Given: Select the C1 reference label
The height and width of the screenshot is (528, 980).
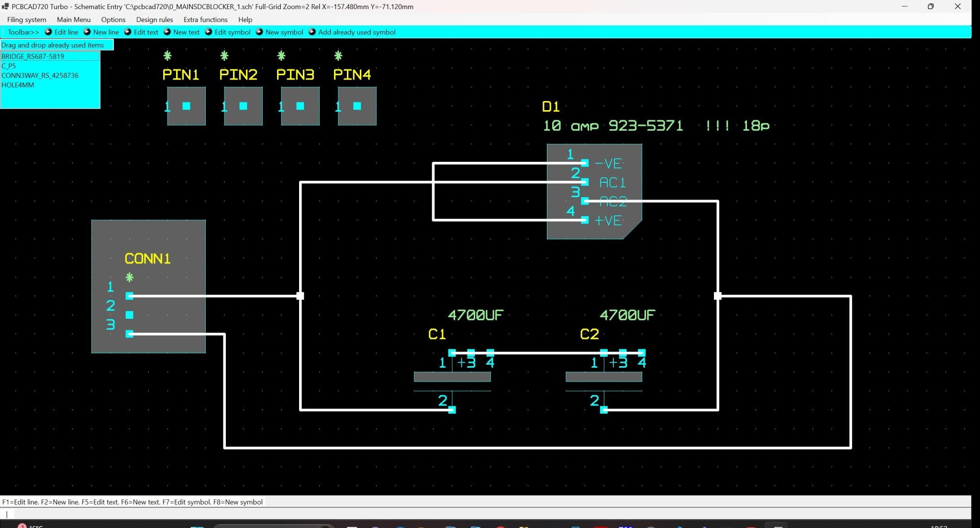Looking at the screenshot, I should tap(437, 334).
